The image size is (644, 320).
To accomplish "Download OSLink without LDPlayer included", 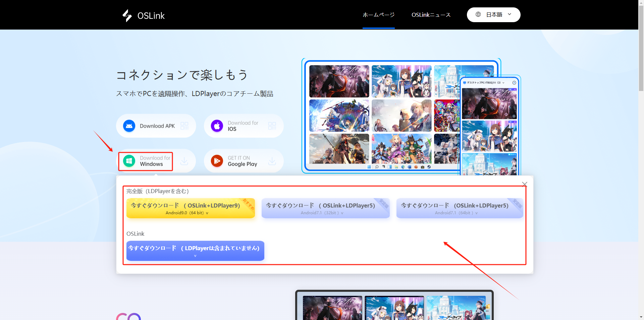I will (x=195, y=251).
